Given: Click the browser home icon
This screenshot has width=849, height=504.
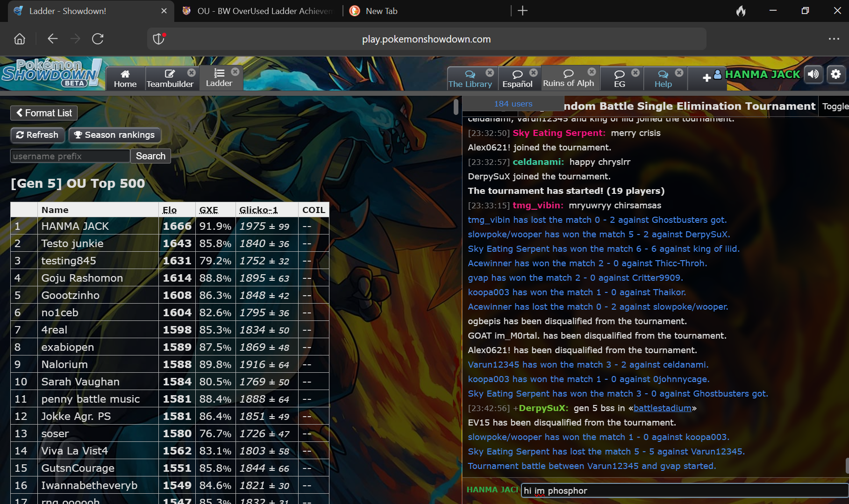Looking at the screenshot, I should [x=20, y=39].
